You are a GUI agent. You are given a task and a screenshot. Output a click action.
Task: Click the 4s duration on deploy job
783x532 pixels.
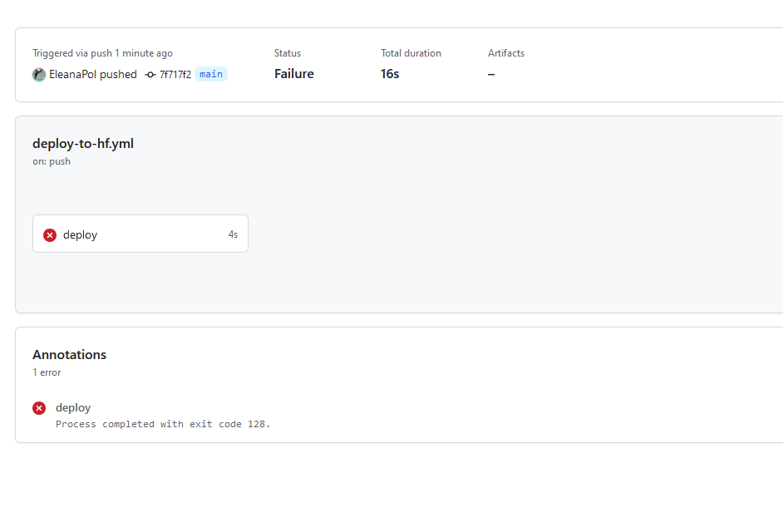click(233, 235)
